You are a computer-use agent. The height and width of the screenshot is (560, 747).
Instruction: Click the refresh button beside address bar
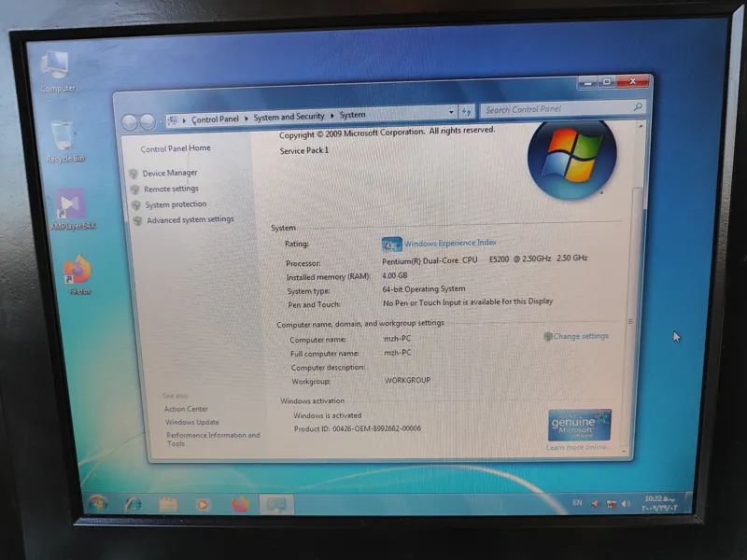pyautogui.click(x=467, y=112)
